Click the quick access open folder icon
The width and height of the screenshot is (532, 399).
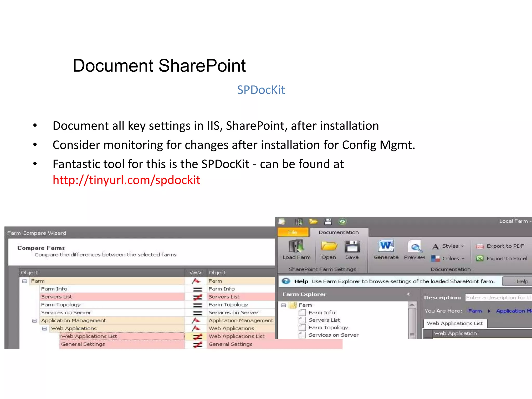(x=313, y=222)
